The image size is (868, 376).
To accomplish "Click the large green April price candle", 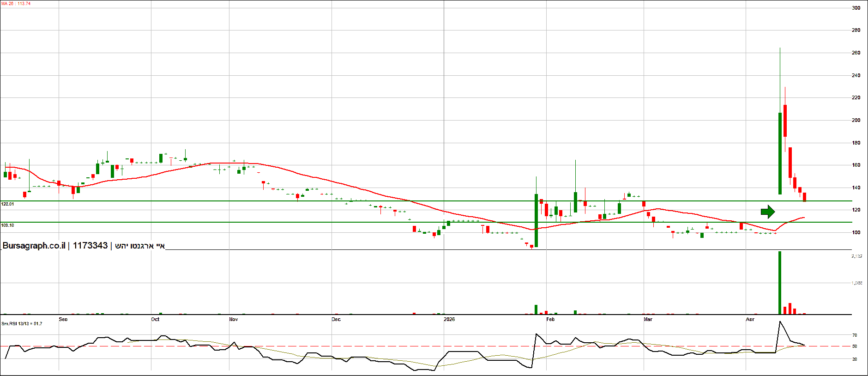I will point(780,153).
